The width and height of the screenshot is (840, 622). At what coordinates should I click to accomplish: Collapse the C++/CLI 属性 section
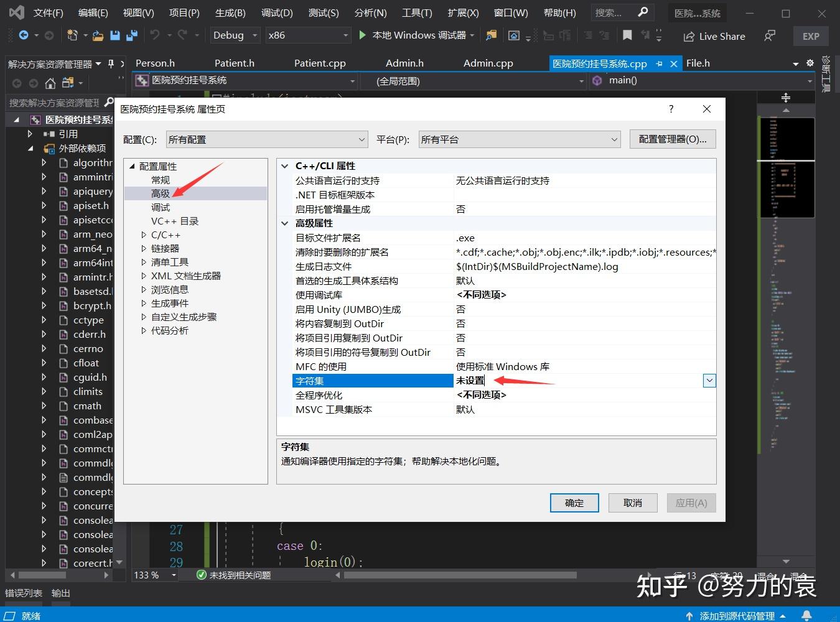pyautogui.click(x=285, y=166)
